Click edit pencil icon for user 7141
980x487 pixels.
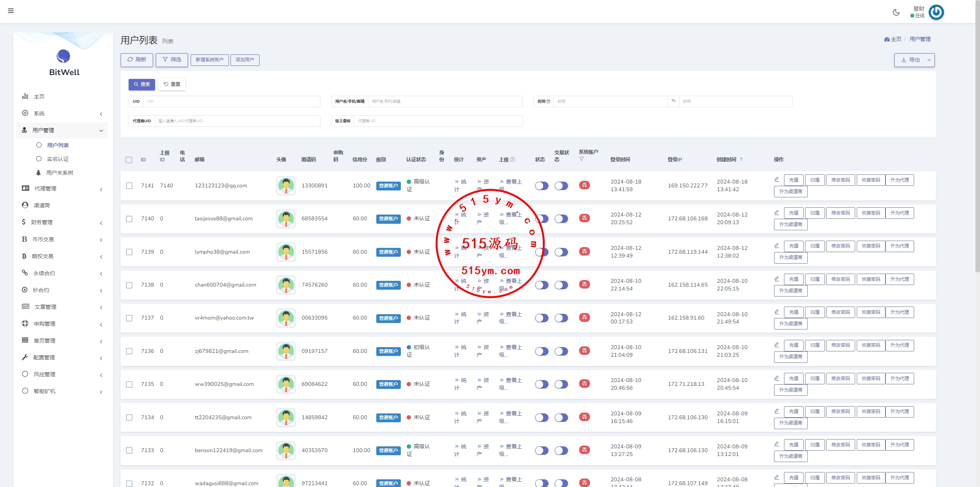click(x=777, y=179)
